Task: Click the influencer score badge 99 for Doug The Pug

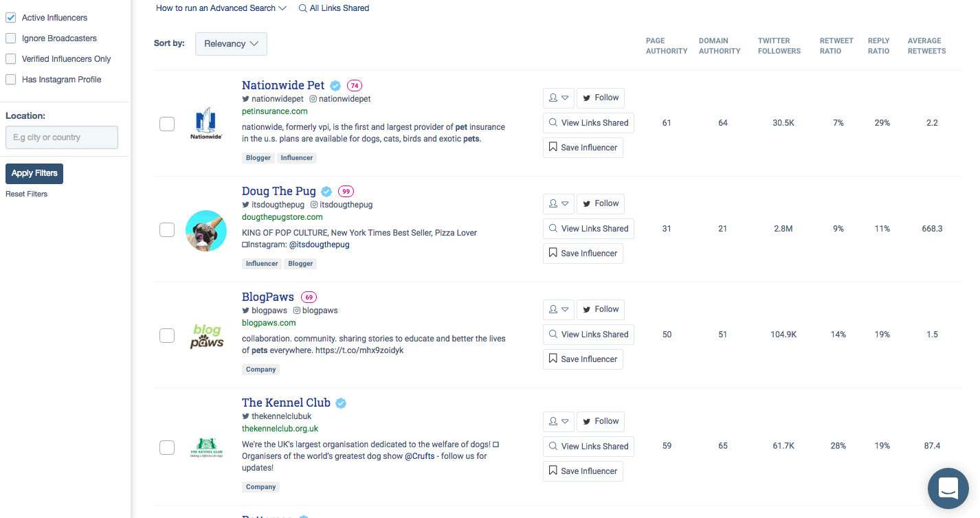Action: pos(346,191)
